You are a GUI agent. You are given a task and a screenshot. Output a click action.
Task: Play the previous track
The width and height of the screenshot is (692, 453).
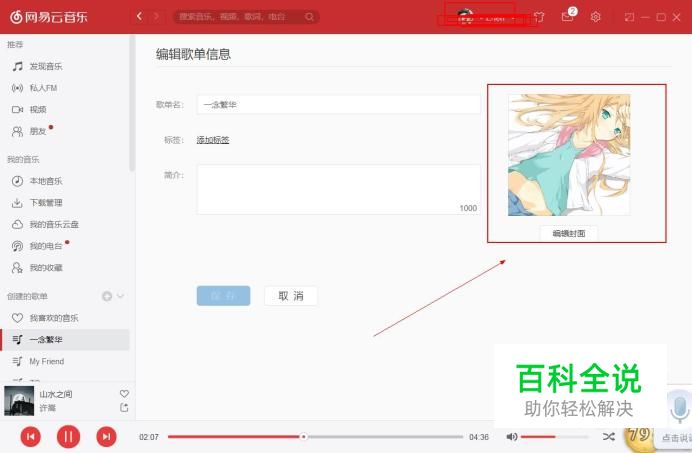point(30,437)
